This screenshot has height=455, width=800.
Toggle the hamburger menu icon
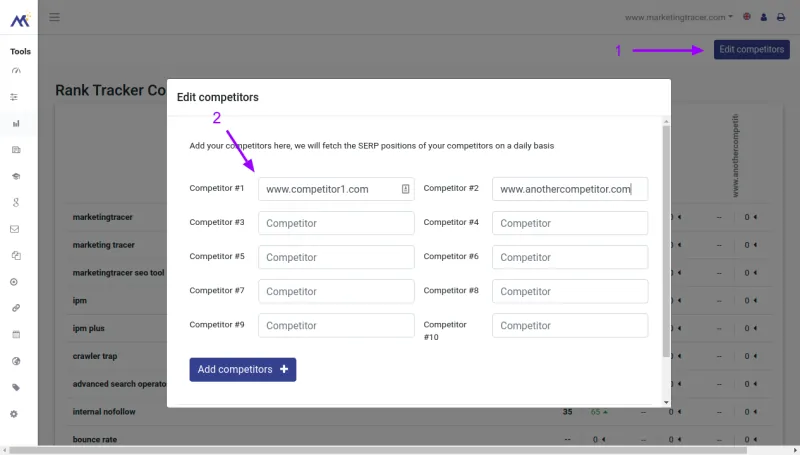pos(55,17)
